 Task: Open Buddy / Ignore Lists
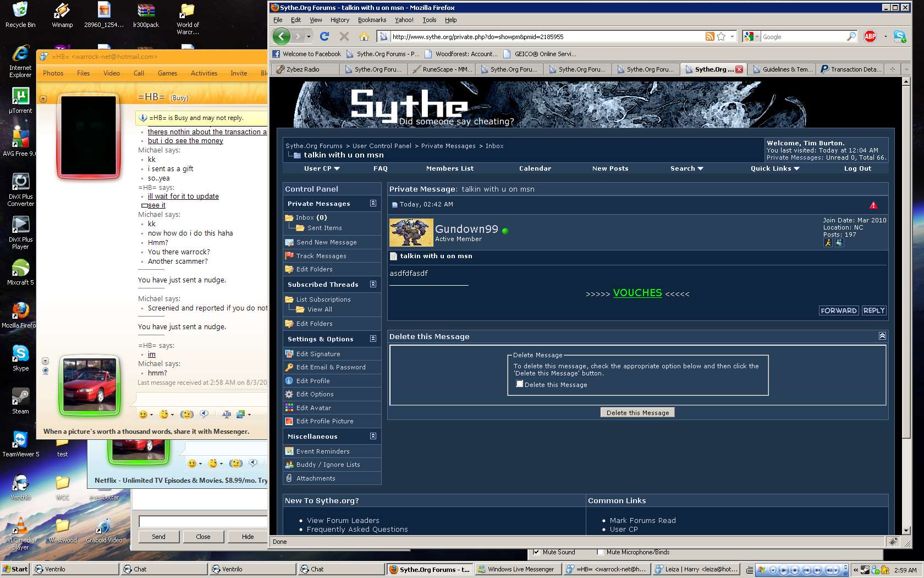click(x=328, y=465)
